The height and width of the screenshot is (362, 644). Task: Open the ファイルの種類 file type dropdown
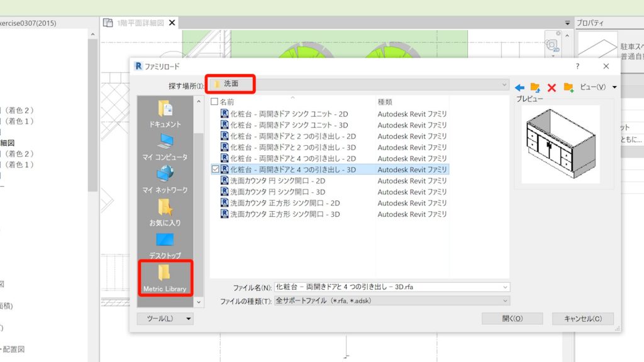[504, 300]
